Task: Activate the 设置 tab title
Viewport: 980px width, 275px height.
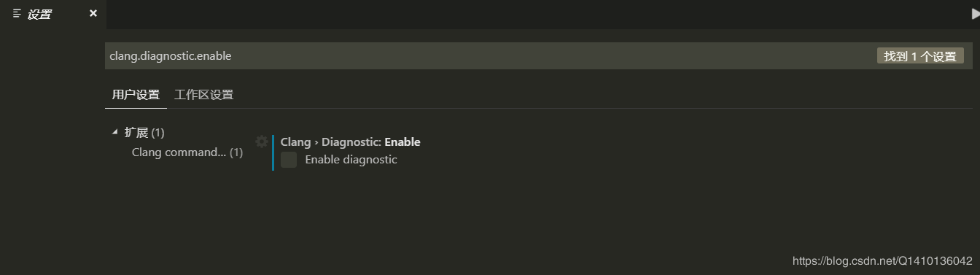Action: click(x=39, y=15)
